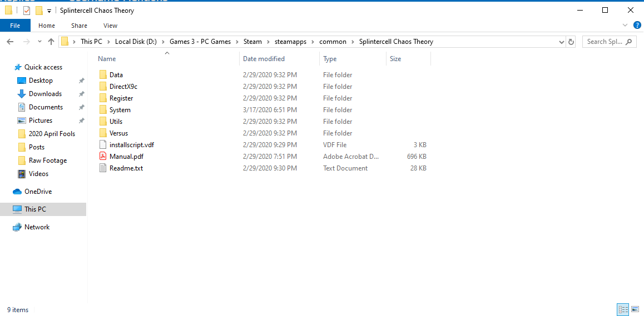
Task: Click common breadcrumb in address bar
Action: click(333, 42)
